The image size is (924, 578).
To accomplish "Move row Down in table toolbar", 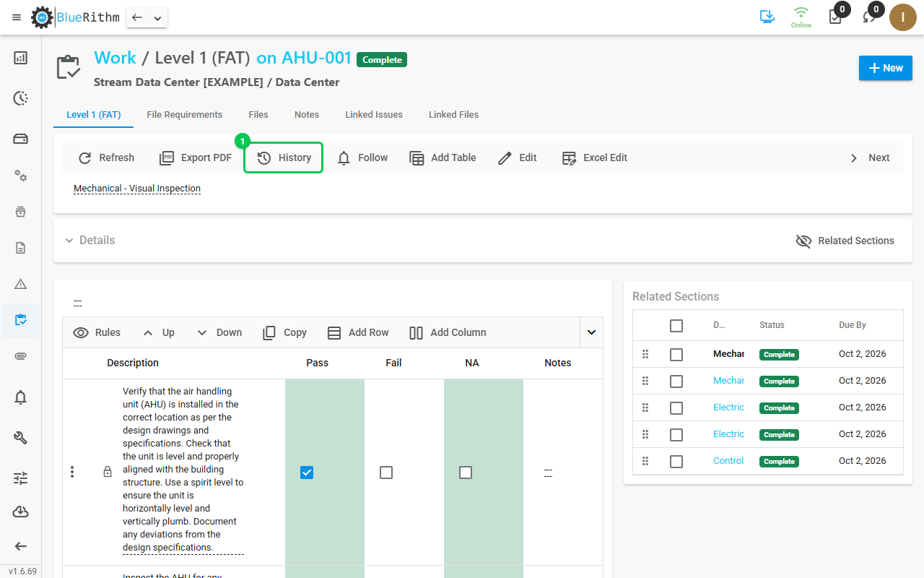I will pos(219,332).
